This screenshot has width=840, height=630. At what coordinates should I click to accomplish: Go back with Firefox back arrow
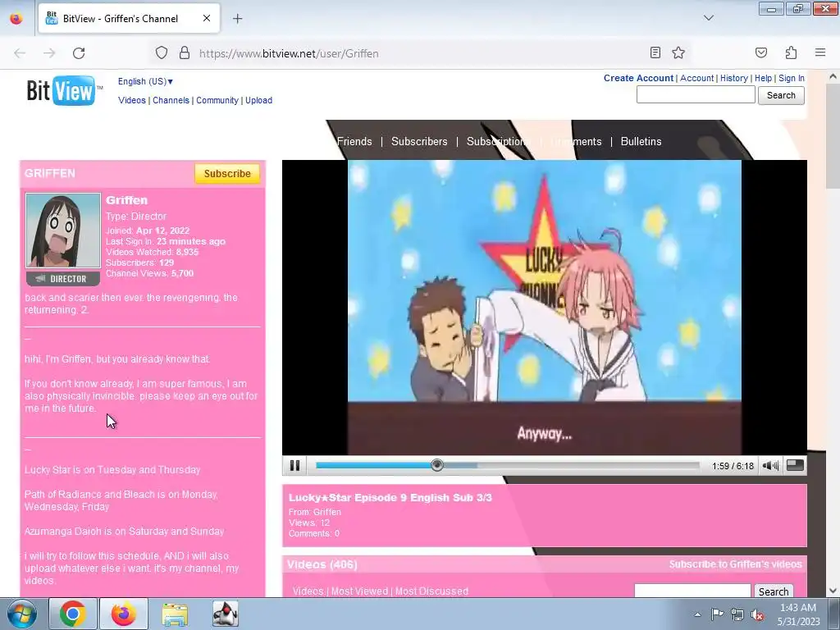[20, 53]
